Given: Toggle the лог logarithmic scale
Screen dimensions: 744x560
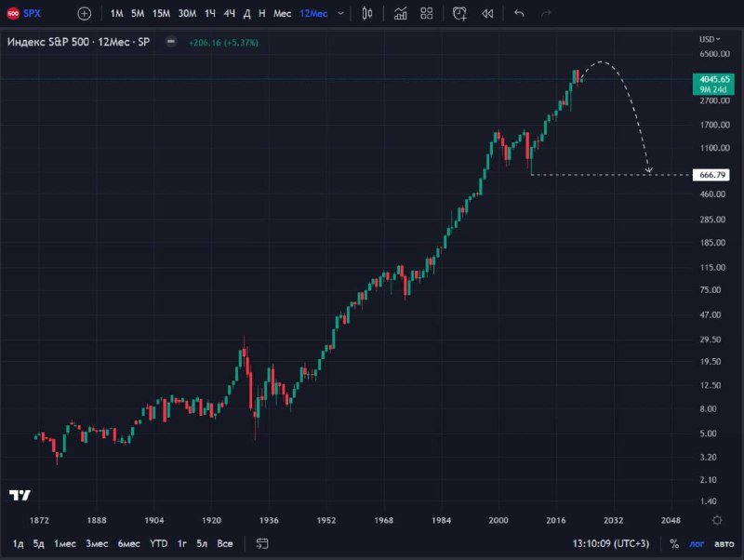Looking at the screenshot, I should click(696, 544).
